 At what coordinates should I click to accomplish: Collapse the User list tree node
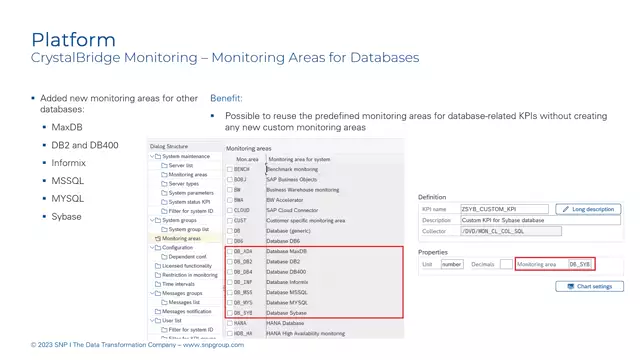tap(152, 320)
